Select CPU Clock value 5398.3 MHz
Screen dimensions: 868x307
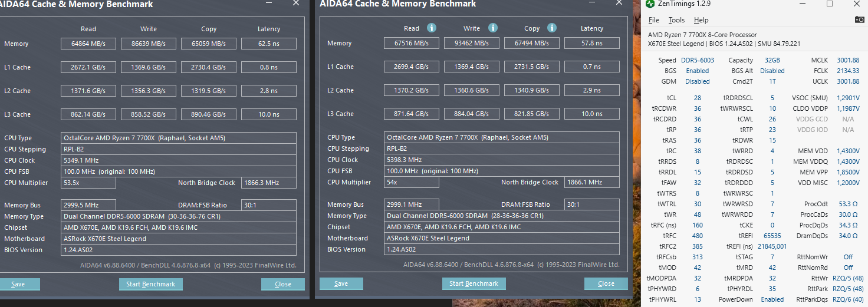coord(502,160)
